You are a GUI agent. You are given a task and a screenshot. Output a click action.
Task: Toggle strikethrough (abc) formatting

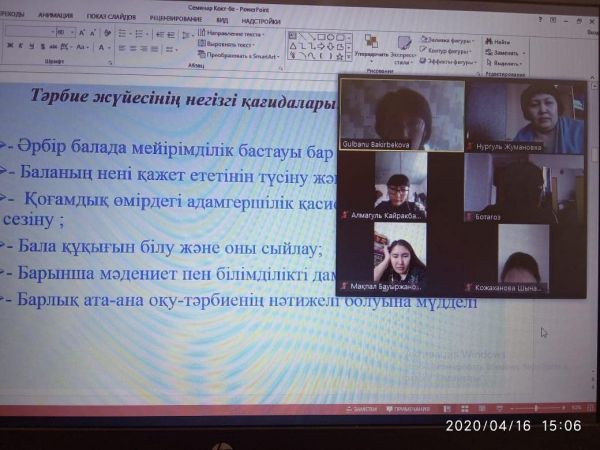point(53,47)
